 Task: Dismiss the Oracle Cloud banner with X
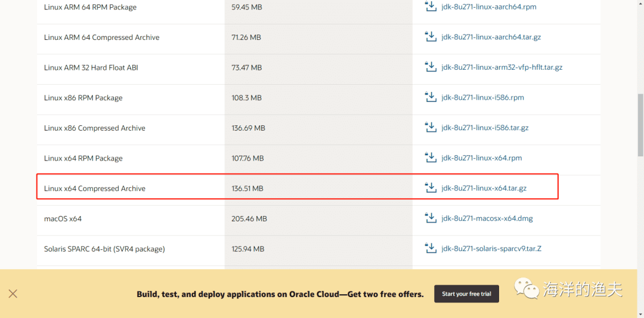[x=13, y=294]
